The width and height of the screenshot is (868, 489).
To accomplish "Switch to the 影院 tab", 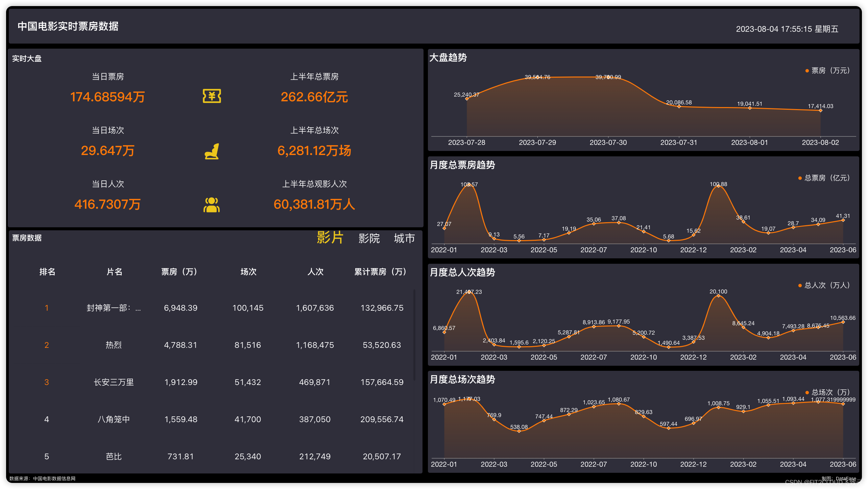I will [x=369, y=238].
